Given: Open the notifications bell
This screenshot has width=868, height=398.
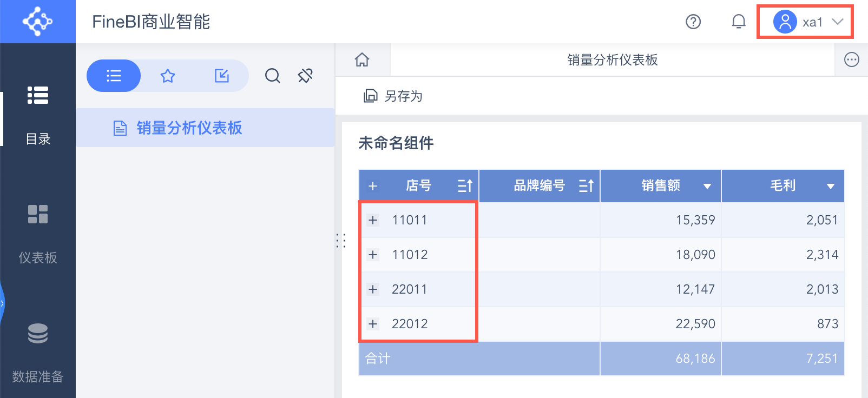Looking at the screenshot, I should [x=738, y=22].
